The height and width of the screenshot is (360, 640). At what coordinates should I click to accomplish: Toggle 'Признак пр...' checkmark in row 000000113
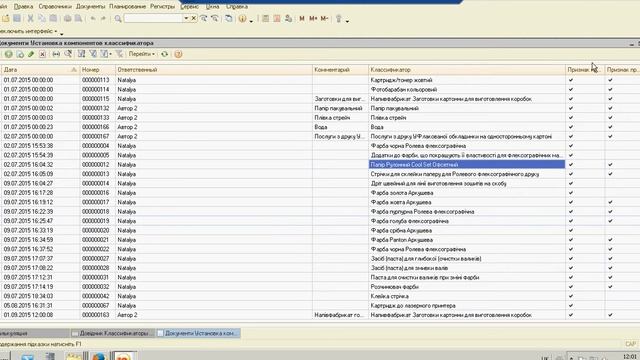[610, 80]
